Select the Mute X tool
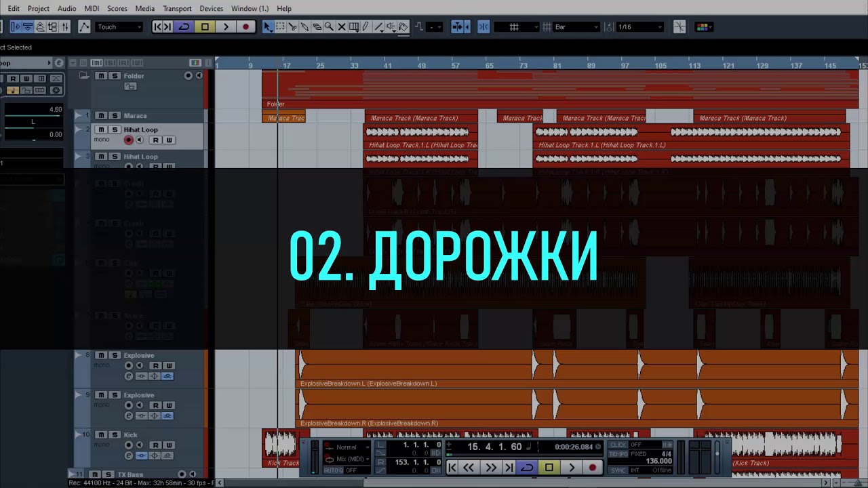The image size is (868, 488). 341,27
